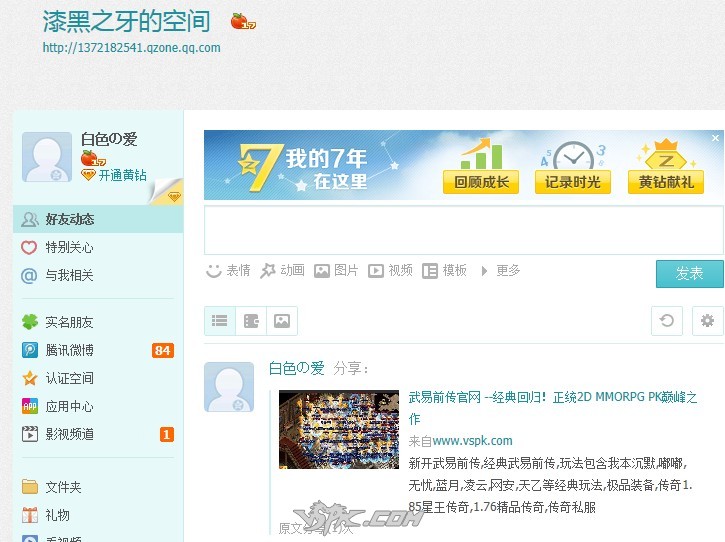725x542 pixels.
Task: Open the profile avatar in the left sidebar
Action: [x=47, y=157]
